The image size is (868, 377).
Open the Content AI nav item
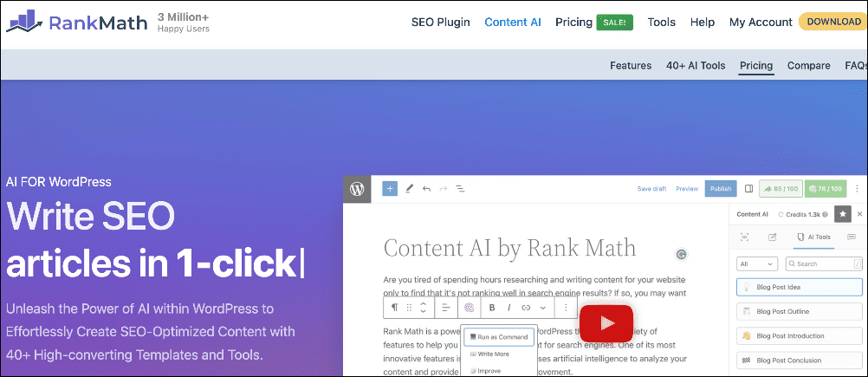pyautogui.click(x=513, y=23)
